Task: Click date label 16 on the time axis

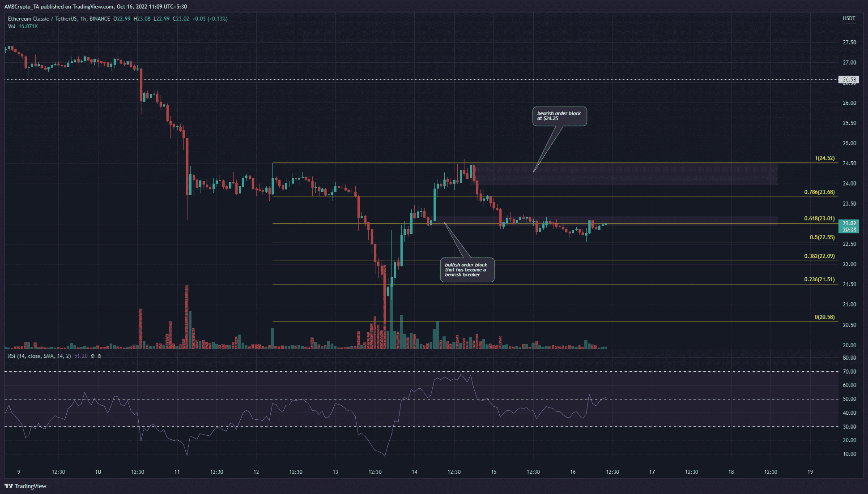Action: point(573,472)
